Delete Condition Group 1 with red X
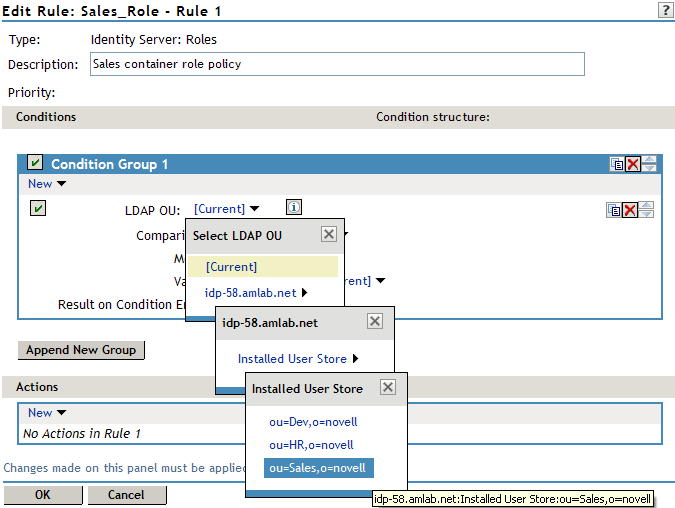Screen dimensions: 675x508 pos(632,164)
